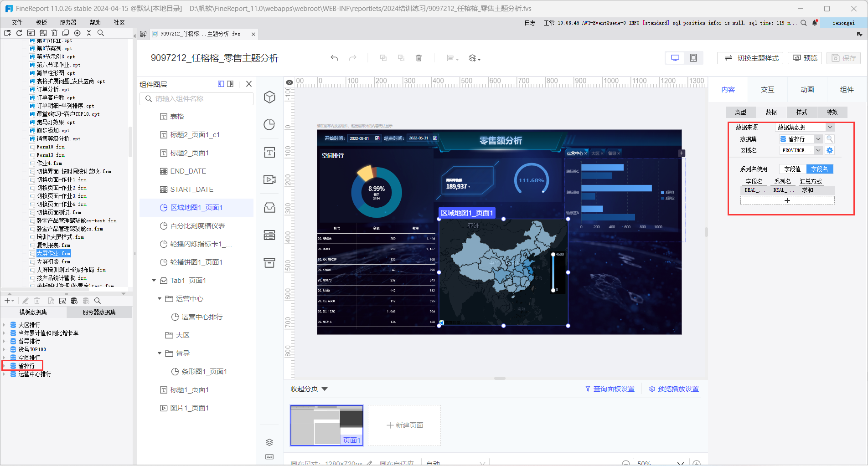This screenshot has width=868, height=466.
Task: Switch to the 交互 tab
Action: click(x=767, y=90)
